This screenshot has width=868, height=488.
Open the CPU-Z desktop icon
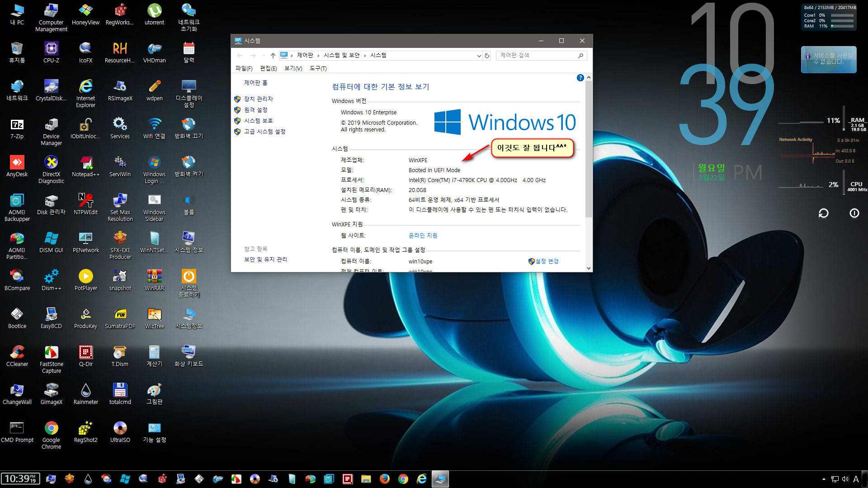pos(51,52)
